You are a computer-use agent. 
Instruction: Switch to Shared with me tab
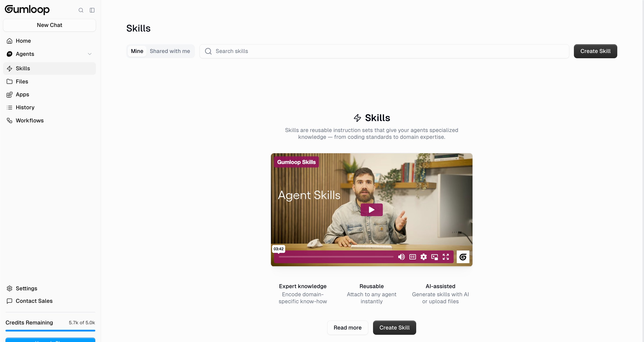[170, 51]
